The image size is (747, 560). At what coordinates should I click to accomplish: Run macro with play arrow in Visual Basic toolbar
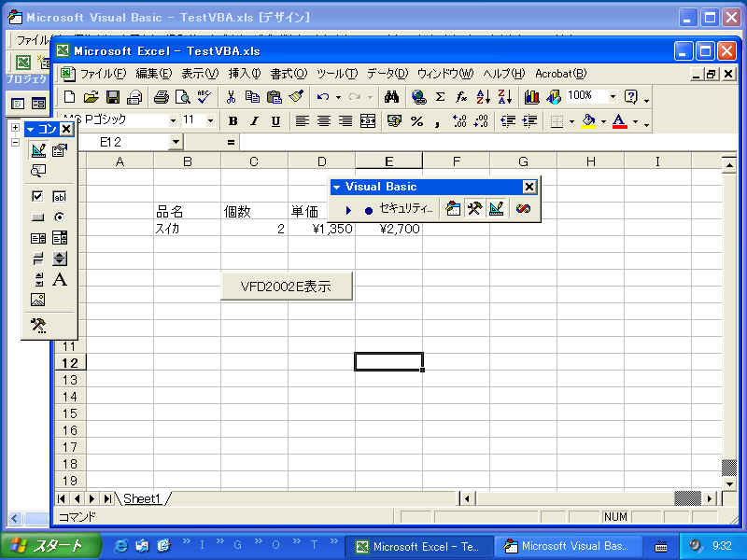[x=348, y=209]
